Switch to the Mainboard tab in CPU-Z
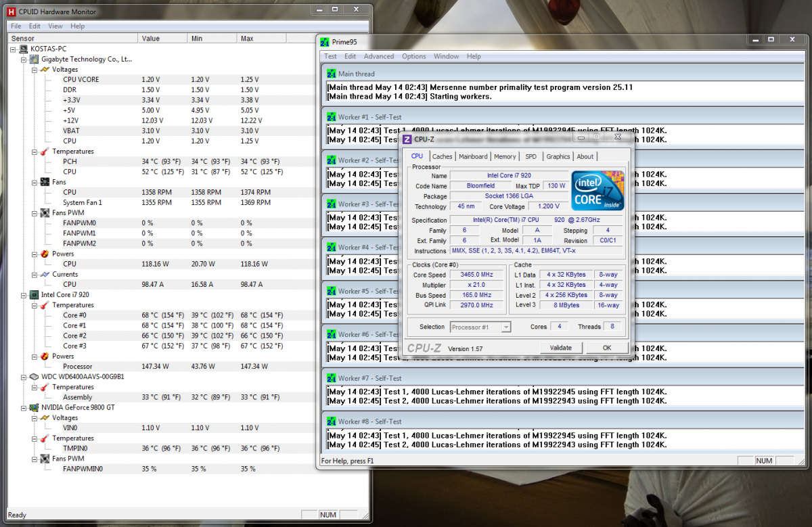The image size is (812, 527). (x=473, y=156)
